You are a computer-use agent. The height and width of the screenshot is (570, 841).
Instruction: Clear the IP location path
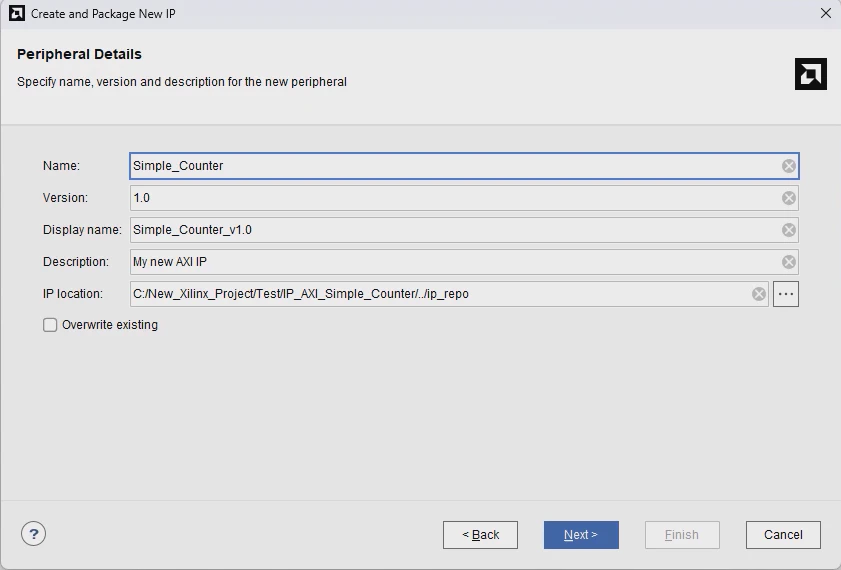pos(759,294)
